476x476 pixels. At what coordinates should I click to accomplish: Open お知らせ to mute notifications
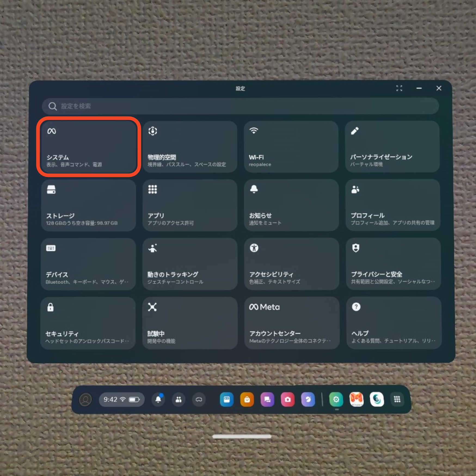pos(291,205)
